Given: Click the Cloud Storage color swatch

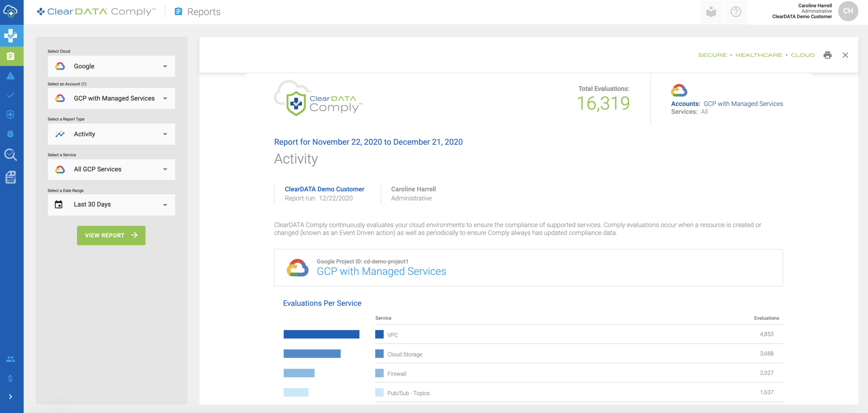Looking at the screenshot, I should pyautogui.click(x=379, y=354).
